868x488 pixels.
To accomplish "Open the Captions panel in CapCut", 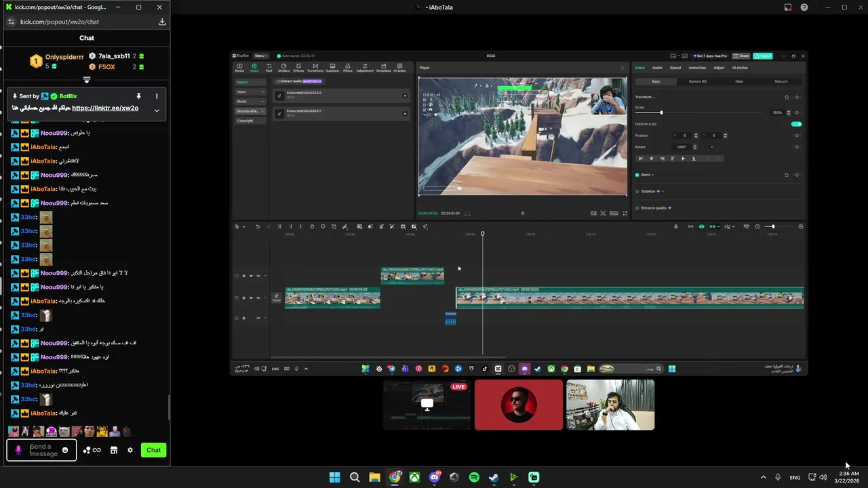I will pyautogui.click(x=332, y=68).
